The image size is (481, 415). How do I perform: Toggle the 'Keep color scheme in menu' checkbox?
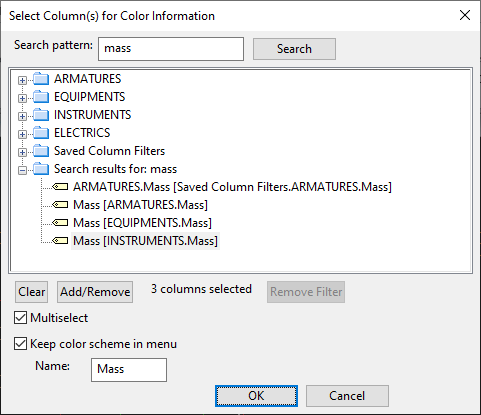pos(20,344)
